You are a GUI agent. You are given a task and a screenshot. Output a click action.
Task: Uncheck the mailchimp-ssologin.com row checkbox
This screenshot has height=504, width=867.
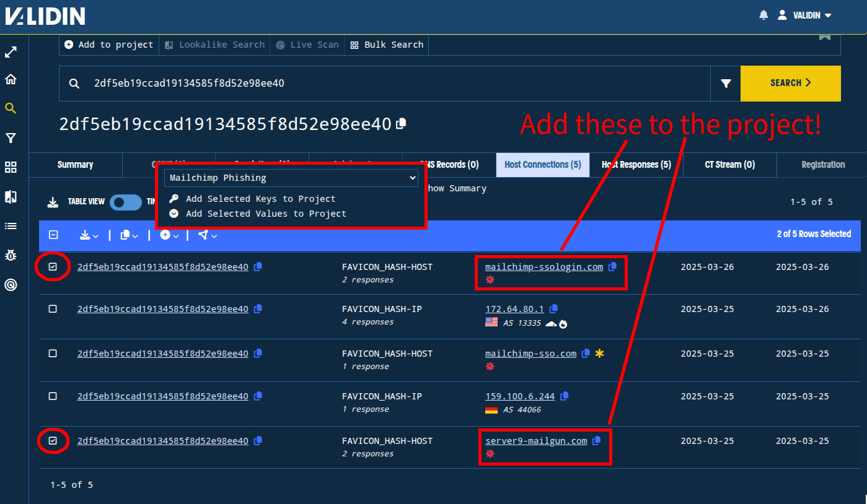click(53, 267)
